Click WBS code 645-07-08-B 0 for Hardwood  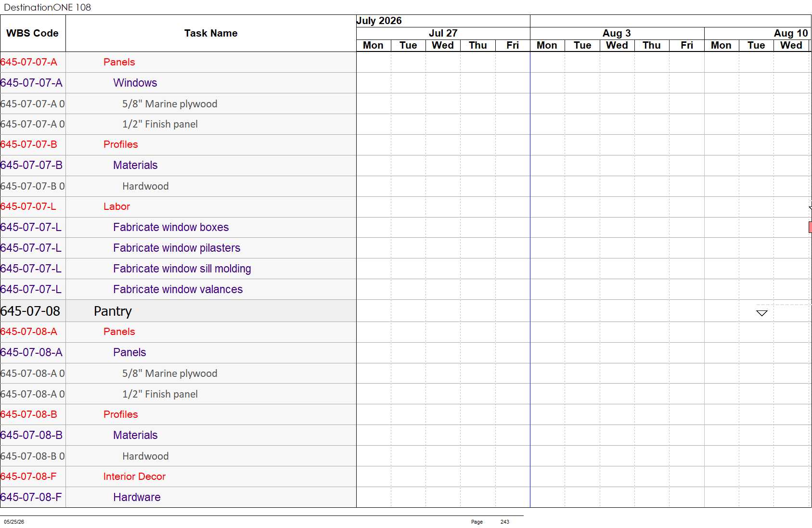(33, 456)
